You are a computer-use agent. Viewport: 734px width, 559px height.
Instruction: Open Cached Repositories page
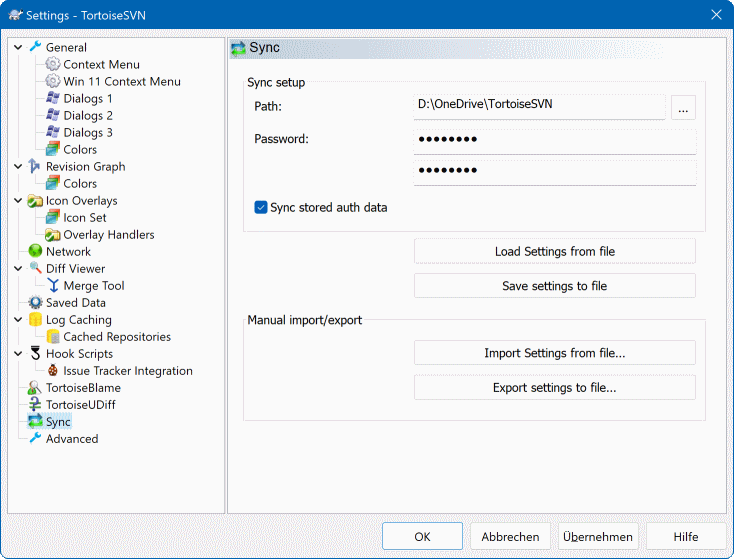point(117,337)
